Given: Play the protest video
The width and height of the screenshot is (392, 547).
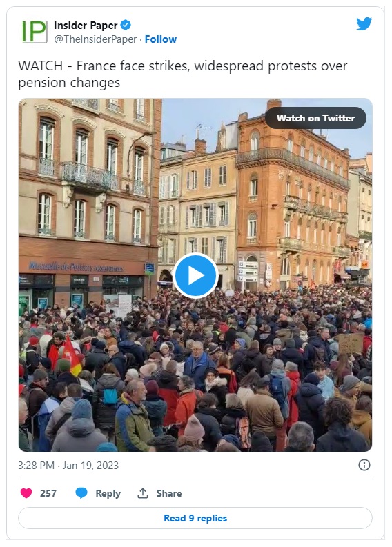Looking at the screenshot, I should tap(195, 276).
